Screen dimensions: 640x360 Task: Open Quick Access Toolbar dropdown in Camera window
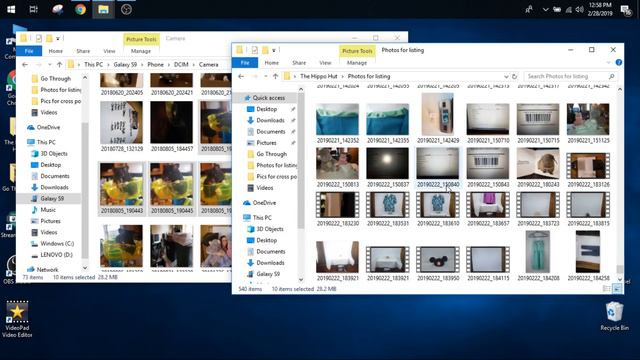click(58, 38)
